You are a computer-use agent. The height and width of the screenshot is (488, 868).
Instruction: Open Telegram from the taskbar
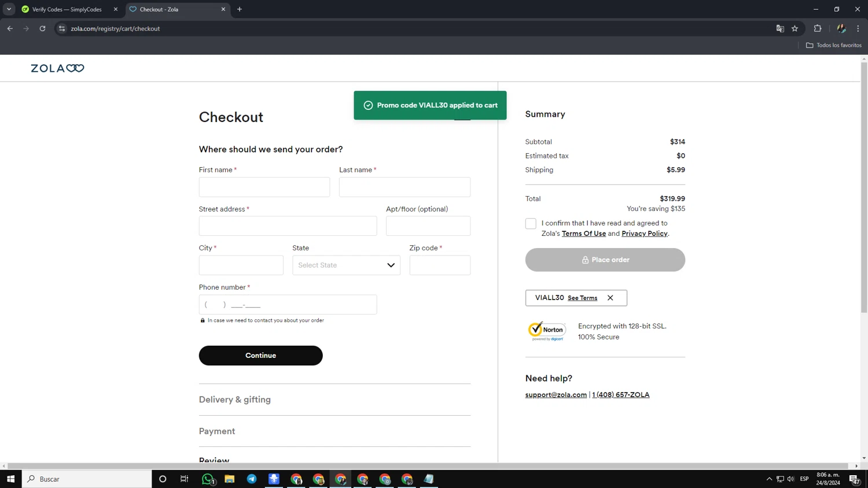pos(252,479)
